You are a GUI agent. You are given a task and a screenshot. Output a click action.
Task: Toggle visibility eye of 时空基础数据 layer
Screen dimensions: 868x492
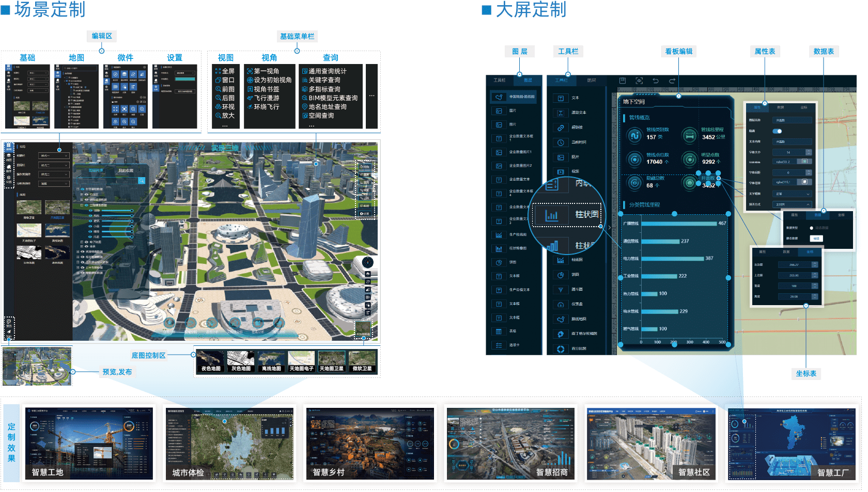pos(82,189)
